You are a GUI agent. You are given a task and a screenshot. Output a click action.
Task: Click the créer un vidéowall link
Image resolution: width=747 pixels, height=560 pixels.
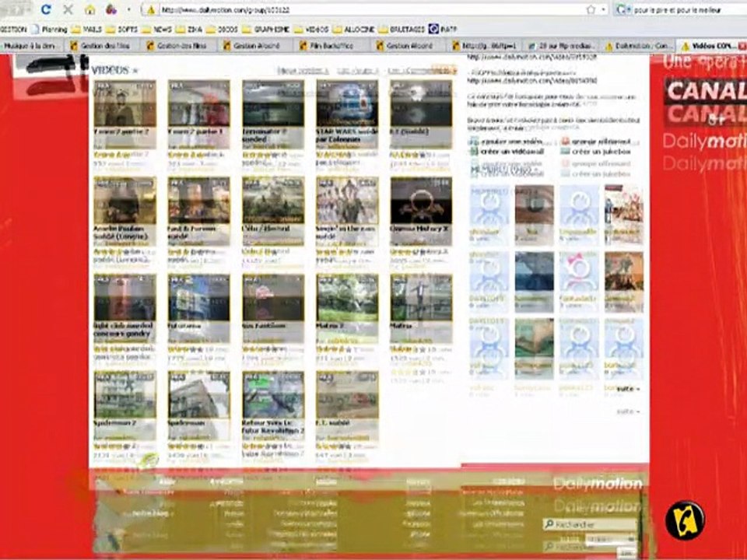coord(512,152)
